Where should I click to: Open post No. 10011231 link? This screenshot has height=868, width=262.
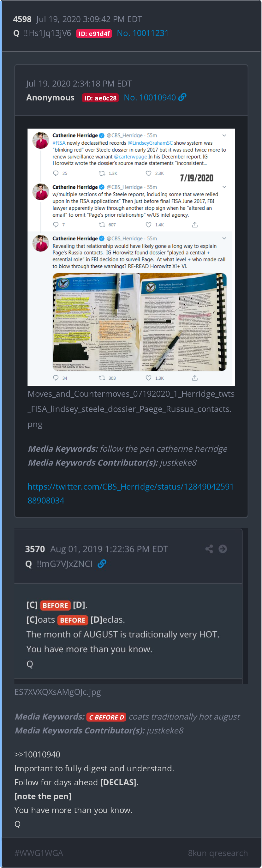[143, 33]
